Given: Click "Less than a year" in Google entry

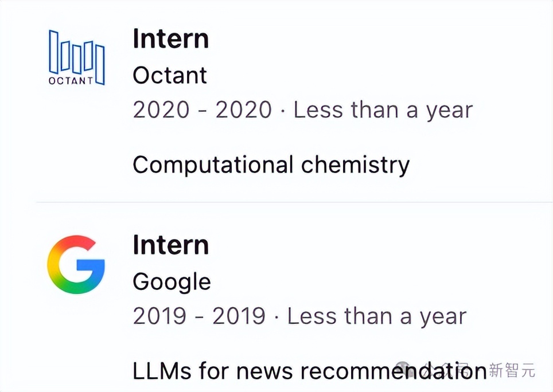Looking at the screenshot, I should [x=377, y=316].
